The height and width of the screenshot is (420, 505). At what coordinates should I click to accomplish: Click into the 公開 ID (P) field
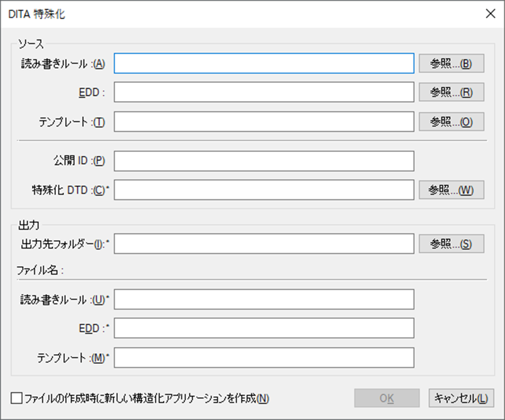tap(264, 161)
